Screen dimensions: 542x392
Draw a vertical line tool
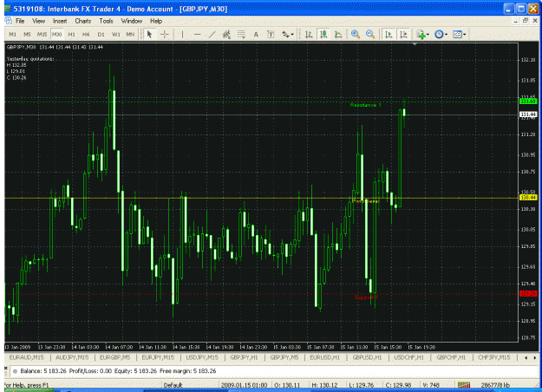[x=182, y=34]
